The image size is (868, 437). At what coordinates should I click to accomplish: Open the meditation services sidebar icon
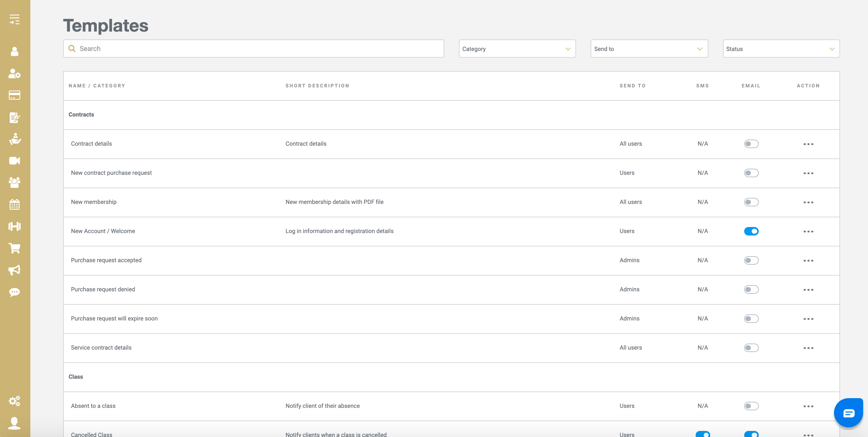(15, 139)
